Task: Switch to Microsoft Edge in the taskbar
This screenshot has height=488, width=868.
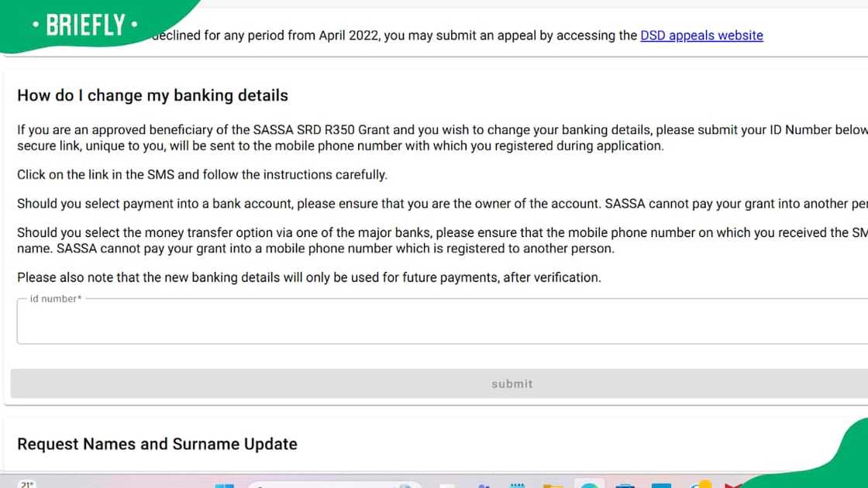Action: (x=589, y=486)
